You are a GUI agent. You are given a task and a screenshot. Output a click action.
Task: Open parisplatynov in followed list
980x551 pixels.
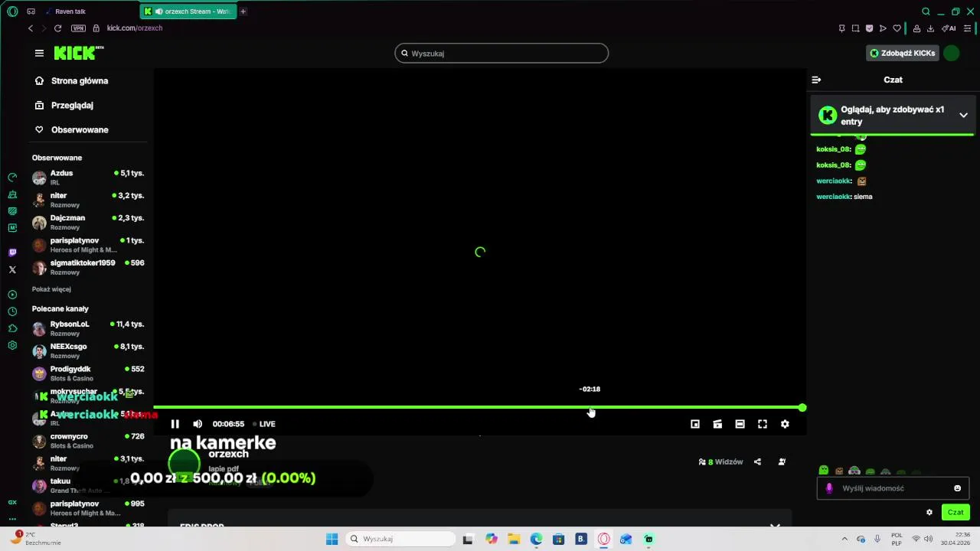pos(88,245)
